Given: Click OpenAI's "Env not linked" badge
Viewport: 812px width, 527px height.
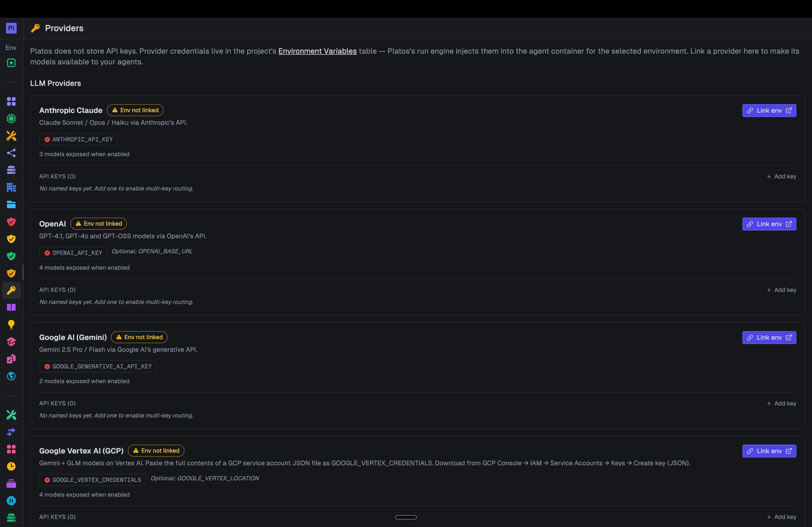Looking at the screenshot, I should coord(99,224).
